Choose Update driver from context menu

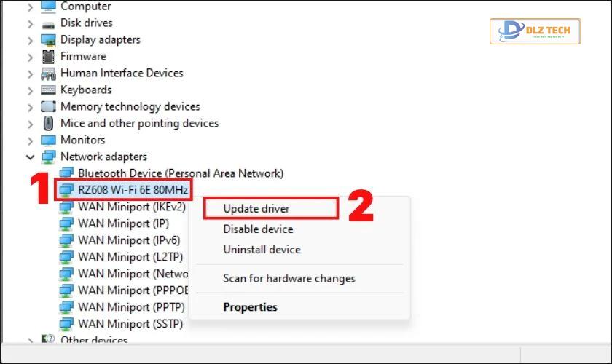point(256,209)
